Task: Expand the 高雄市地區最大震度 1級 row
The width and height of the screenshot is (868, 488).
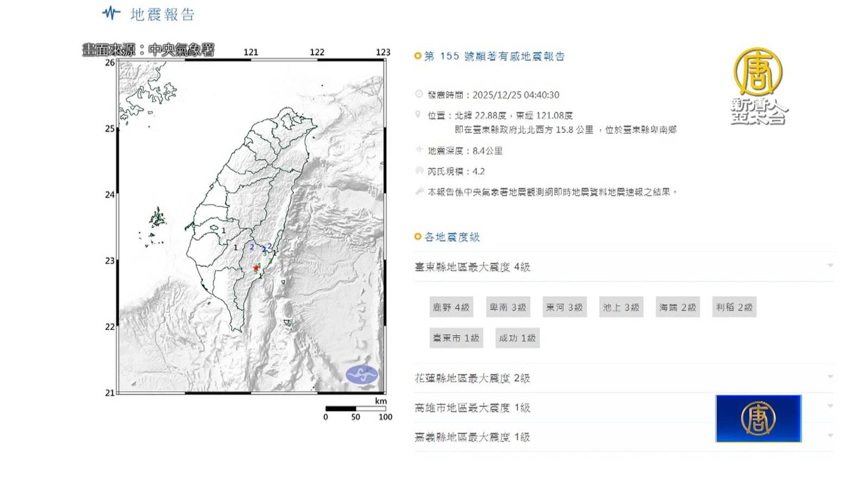Action: pos(830,406)
